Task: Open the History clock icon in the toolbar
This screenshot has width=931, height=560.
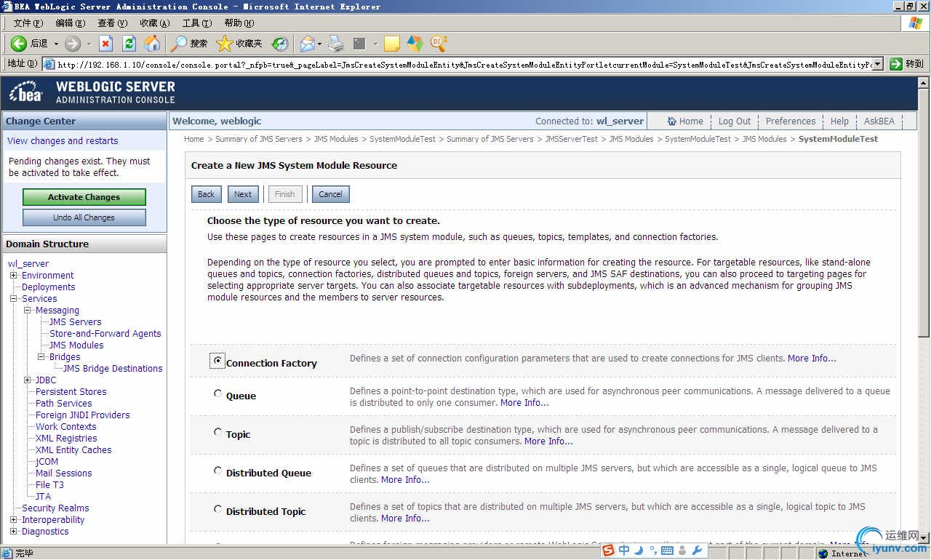Action: point(280,44)
